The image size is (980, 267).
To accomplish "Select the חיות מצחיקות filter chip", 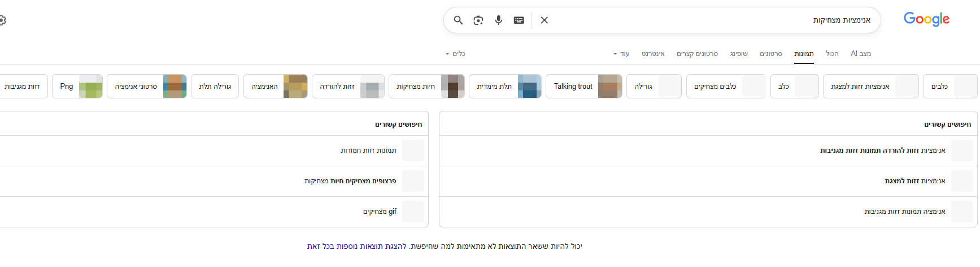I will coord(426,87).
